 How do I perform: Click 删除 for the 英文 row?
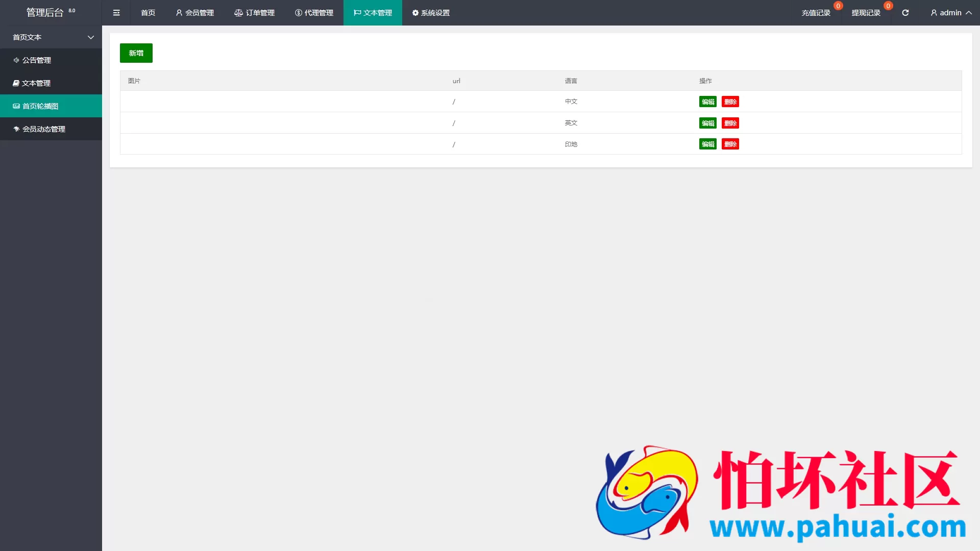point(730,123)
